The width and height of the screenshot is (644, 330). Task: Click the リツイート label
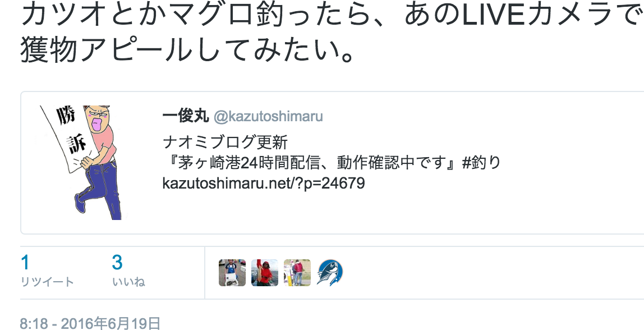(47, 282)
